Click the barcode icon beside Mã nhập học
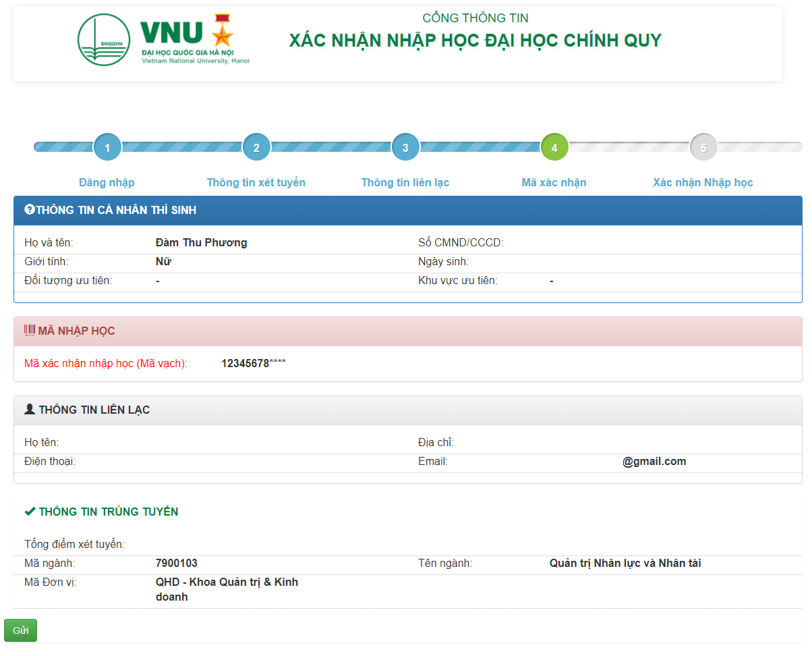 click(30, 330)
